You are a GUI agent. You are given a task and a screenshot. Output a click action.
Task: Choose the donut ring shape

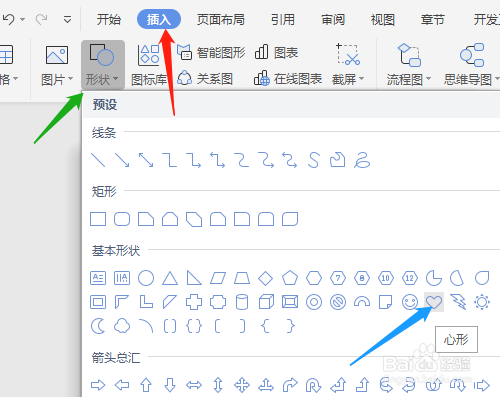(x=314, y=302)
